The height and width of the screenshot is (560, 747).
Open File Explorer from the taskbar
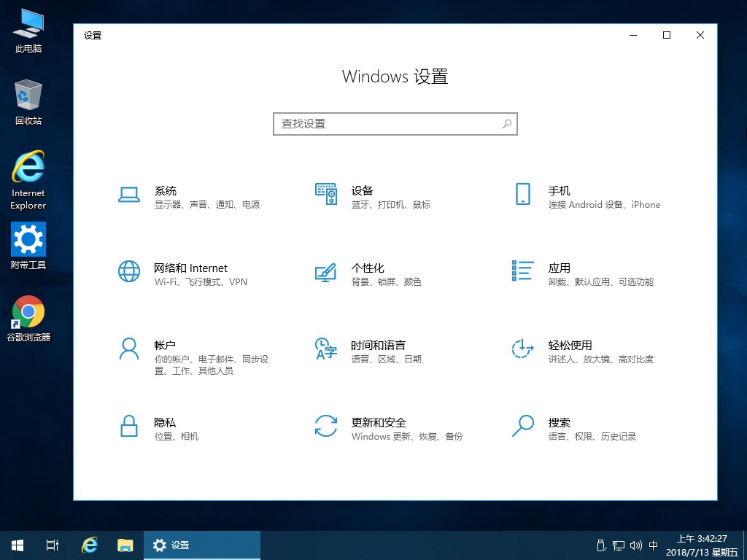(x=125, y=545)
